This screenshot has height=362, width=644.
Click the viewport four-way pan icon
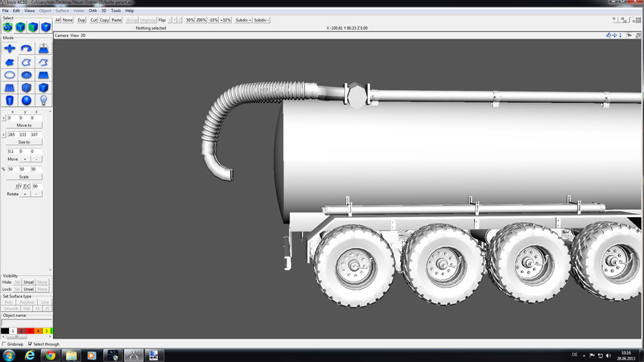(x=615, y=35)
